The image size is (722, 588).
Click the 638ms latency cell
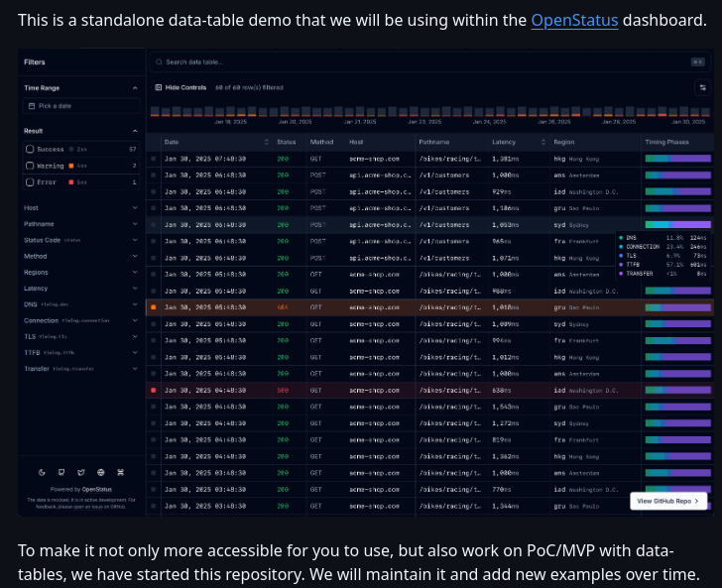501,391
